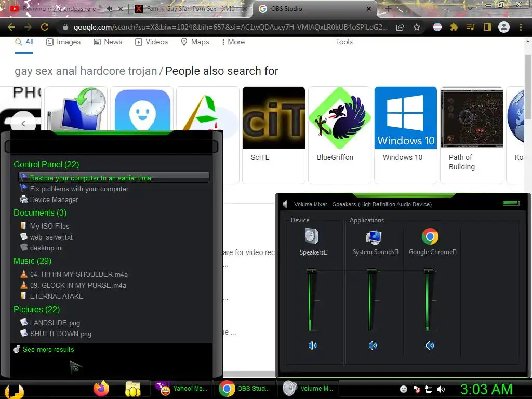The image size is (532, 399).
Task: Mute the YouTube tab audio icon
Action: (109, 9)
